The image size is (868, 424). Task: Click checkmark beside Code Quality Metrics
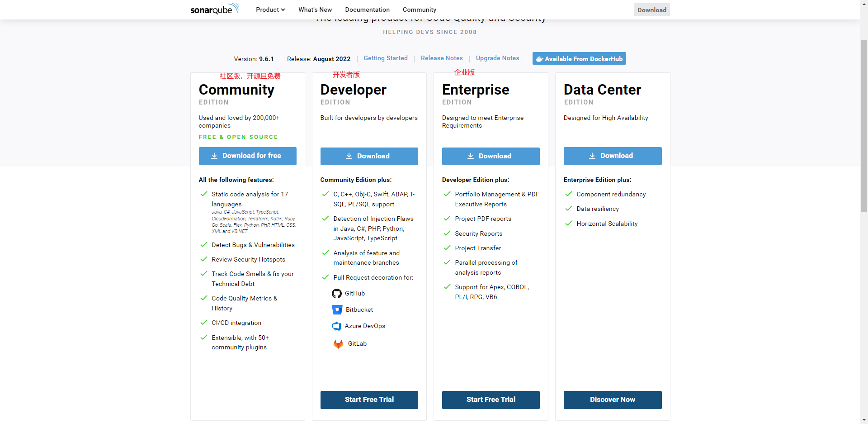click(x=204, y=298)
